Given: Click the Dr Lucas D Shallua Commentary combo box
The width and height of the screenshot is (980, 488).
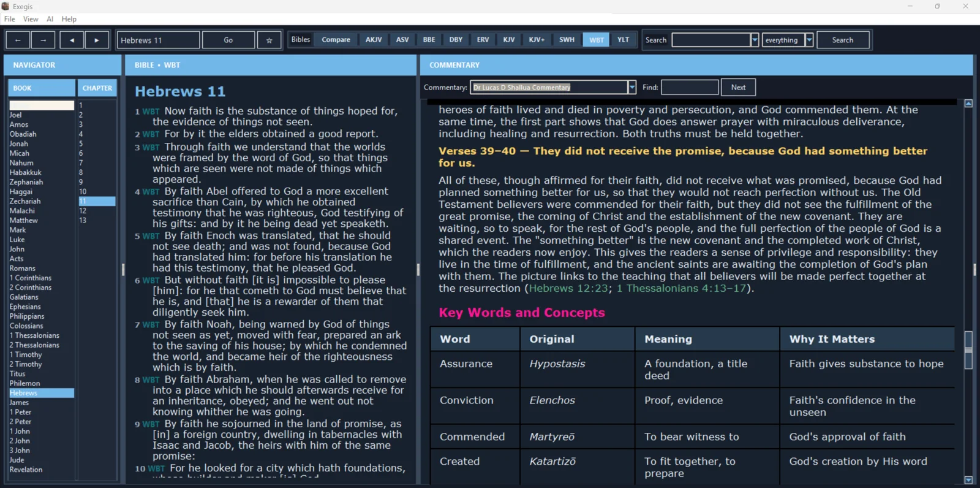Looking at the screenshot, I should point(549,87).
